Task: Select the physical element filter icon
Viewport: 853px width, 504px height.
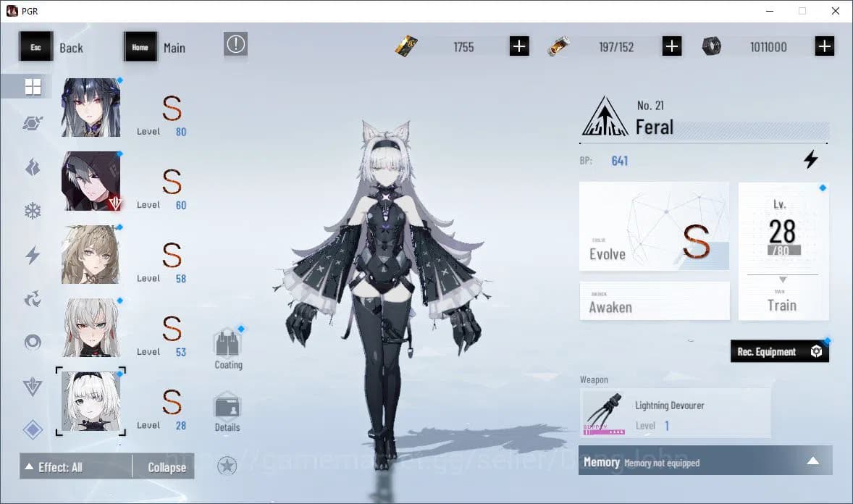Action: tap(33, 124)
